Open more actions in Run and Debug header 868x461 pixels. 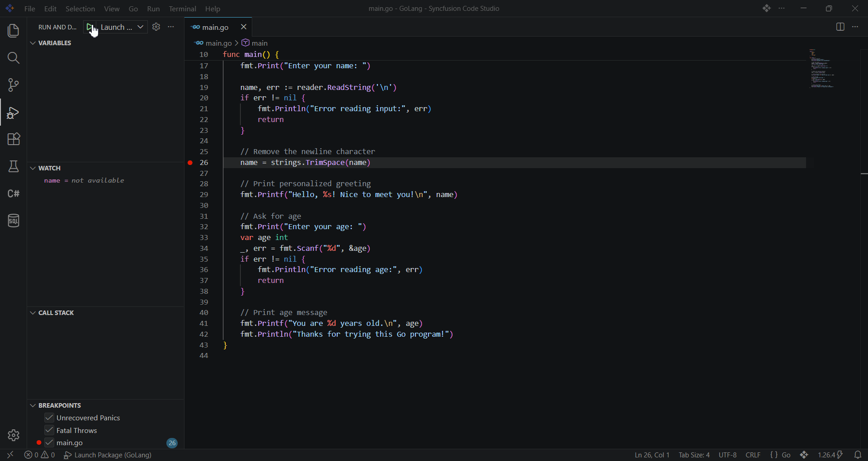click(x=171, y=27)
